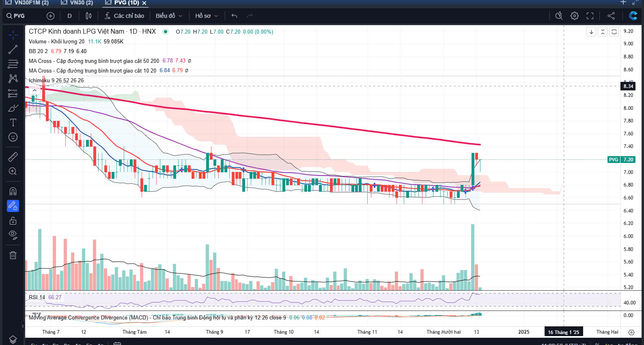Close the PVG (1D) tab
This screenshot has height=345, width=644.
pos(144,3)
